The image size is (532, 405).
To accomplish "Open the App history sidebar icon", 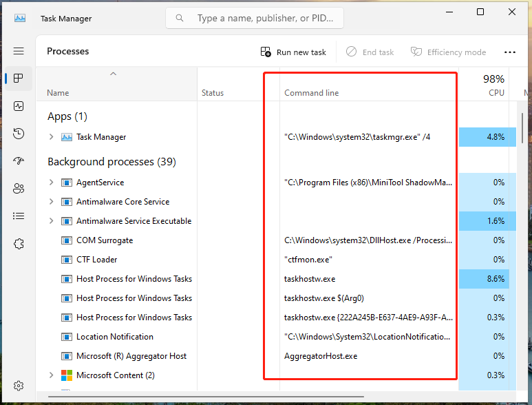I will [x=19, y=134].
